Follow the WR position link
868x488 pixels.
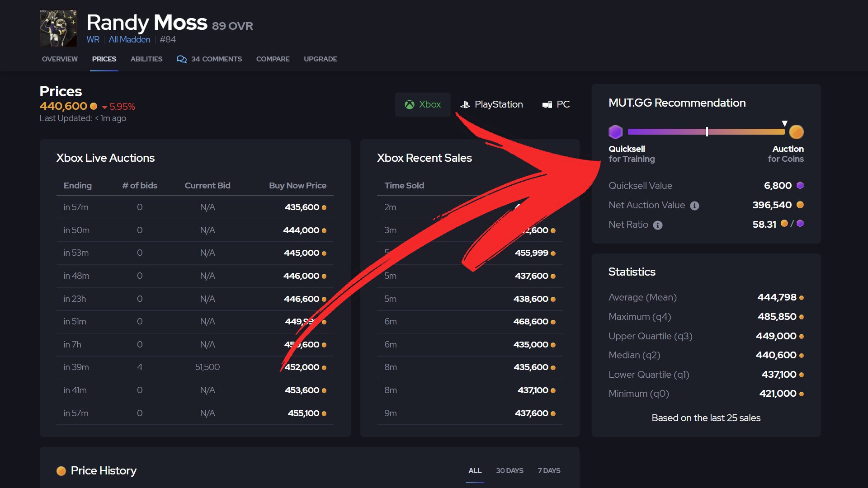(x=93, y=40)
